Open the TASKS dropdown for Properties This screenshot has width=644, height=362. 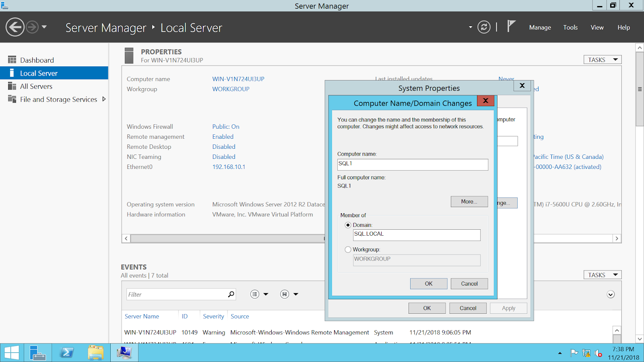[602, 59]
